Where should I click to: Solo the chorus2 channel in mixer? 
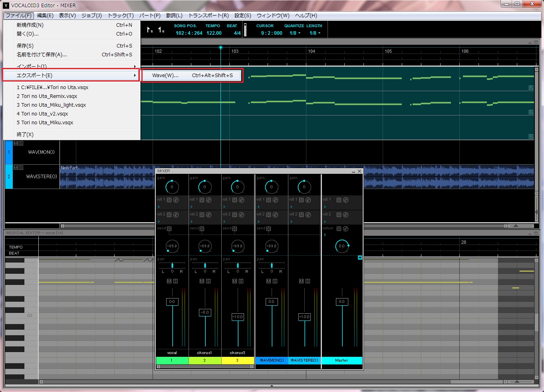[x=241, y=281]
